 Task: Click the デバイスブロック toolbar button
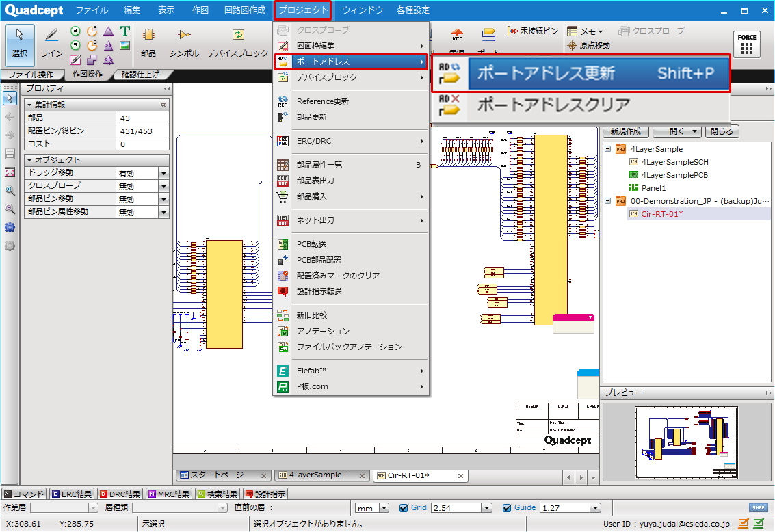click(238, 44)
